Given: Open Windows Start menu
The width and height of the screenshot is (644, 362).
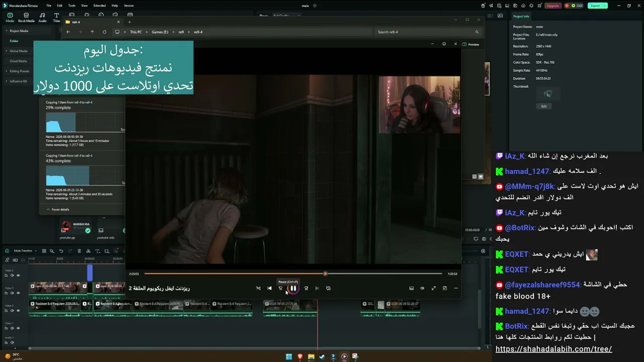Looking at the screenshot, I should click(289, 356).
